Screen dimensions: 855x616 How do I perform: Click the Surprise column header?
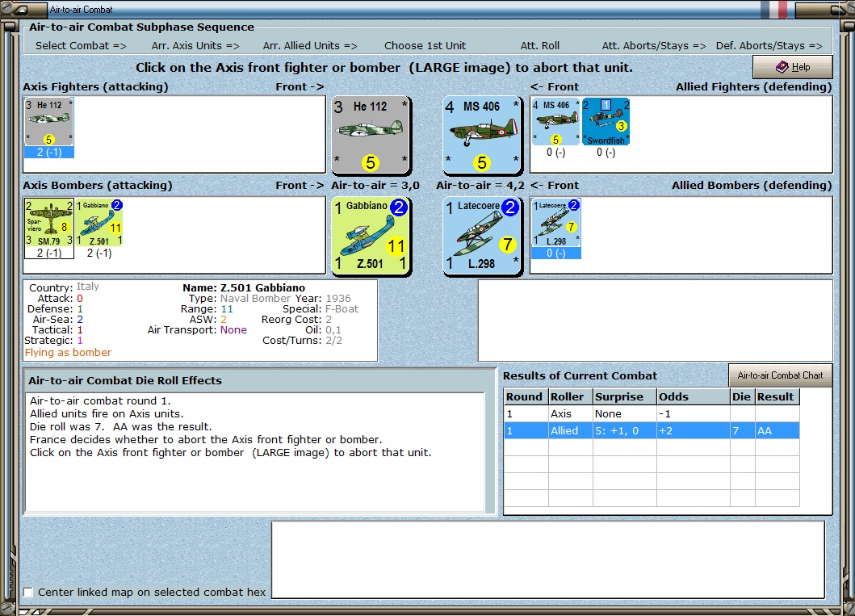624,397
